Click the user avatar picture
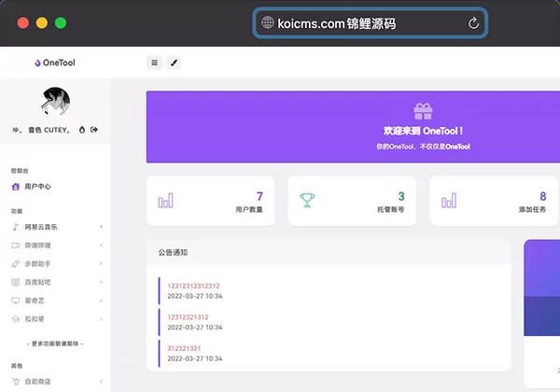The image size is (560, 392). [x=55, y=102]
